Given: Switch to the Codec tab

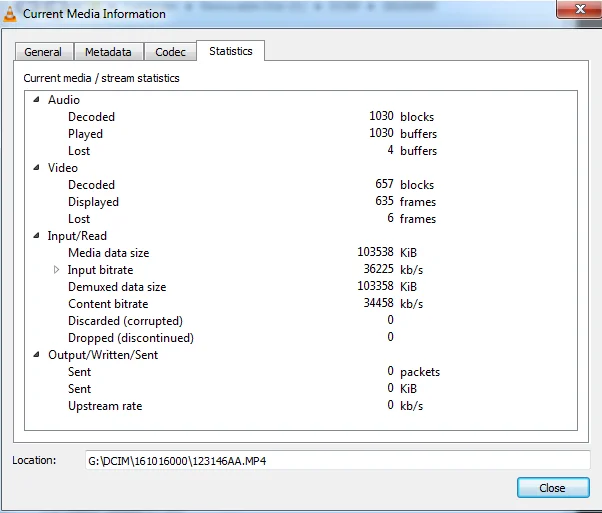Looking at the screenshot, I should 170,52.
